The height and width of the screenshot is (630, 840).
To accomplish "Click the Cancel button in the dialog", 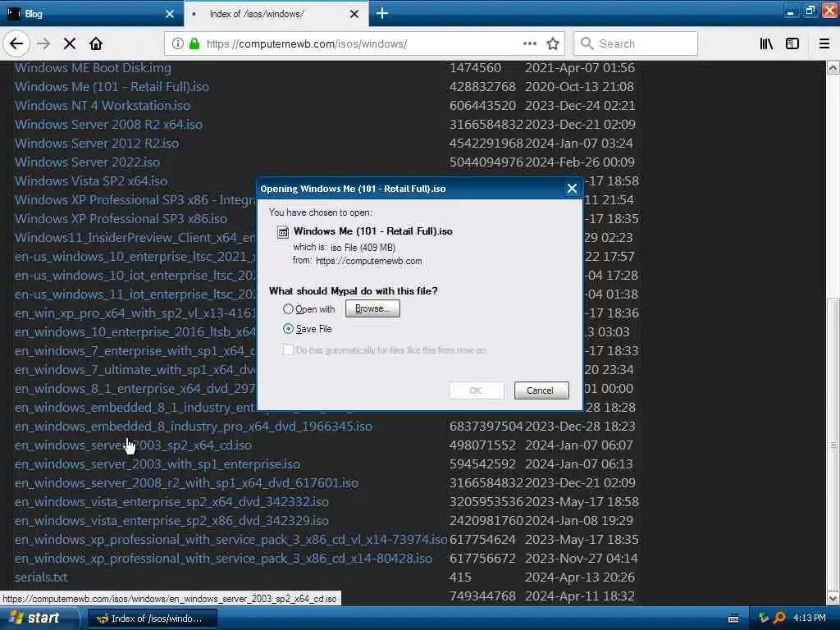I will [x=541, y=390].
